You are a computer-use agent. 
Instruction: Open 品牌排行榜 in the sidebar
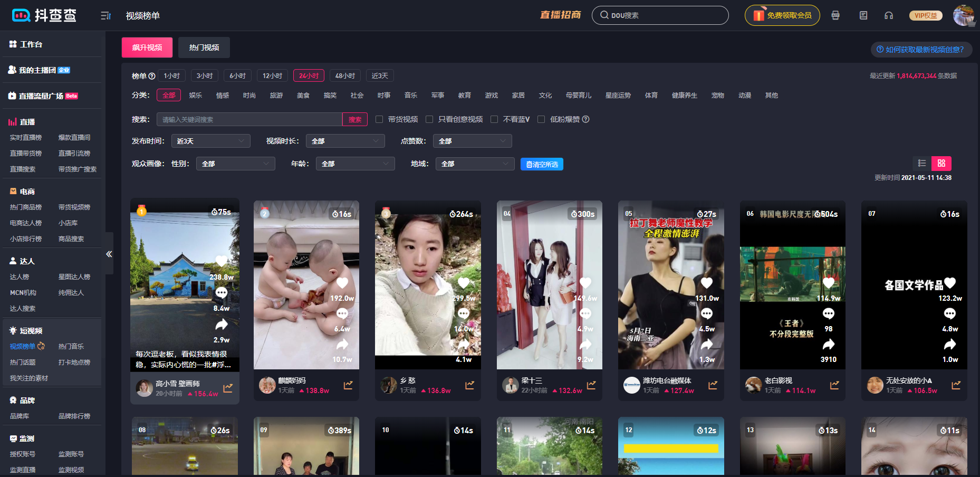[74, 416]
